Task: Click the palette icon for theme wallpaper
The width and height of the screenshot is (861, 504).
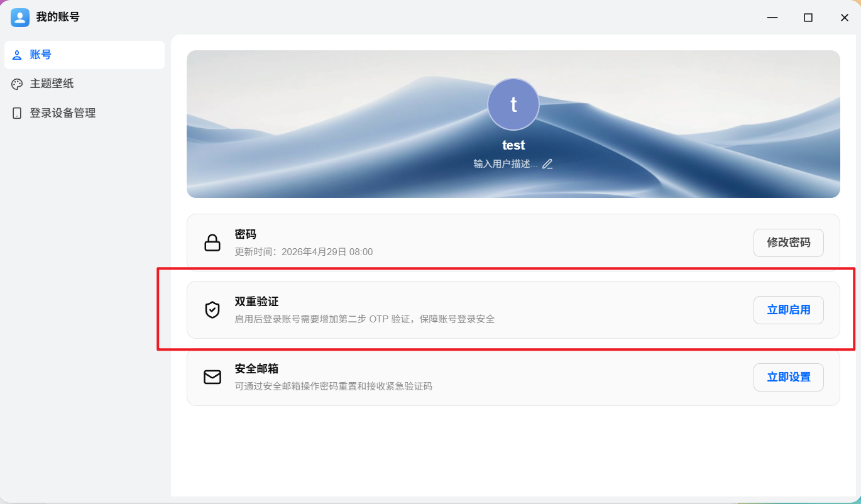Action: pyautogui.click(x=17, y=84)
